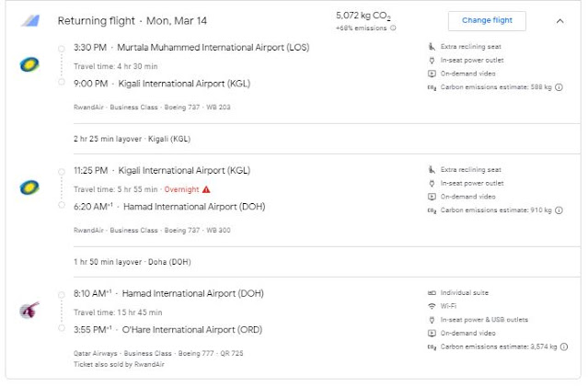Click the Individual suite icon
Screen dimensions: 588x386
tap(431, 293)
